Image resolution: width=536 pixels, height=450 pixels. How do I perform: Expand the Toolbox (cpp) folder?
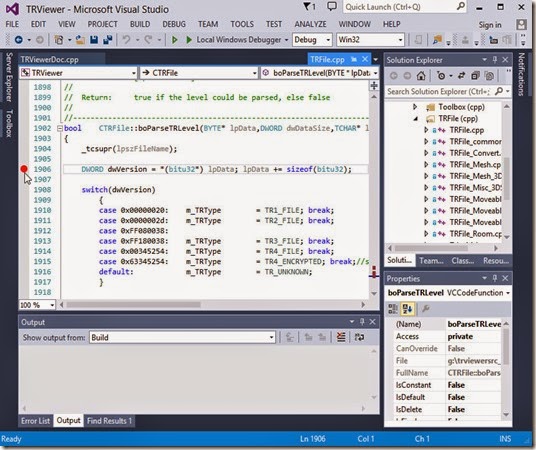click(x=415, y=107)
